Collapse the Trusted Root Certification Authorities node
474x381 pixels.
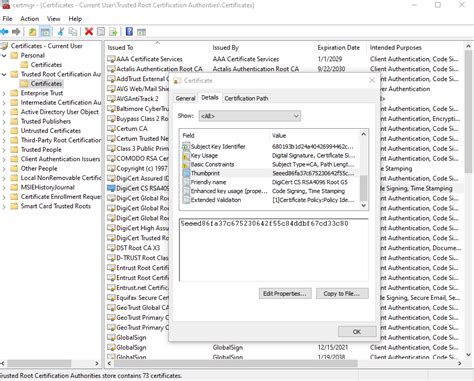(x=4, y=74)
